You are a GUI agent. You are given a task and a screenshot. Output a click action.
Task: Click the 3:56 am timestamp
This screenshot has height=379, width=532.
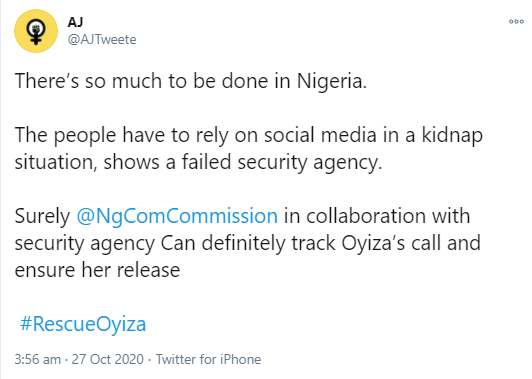tap(38, 359)
